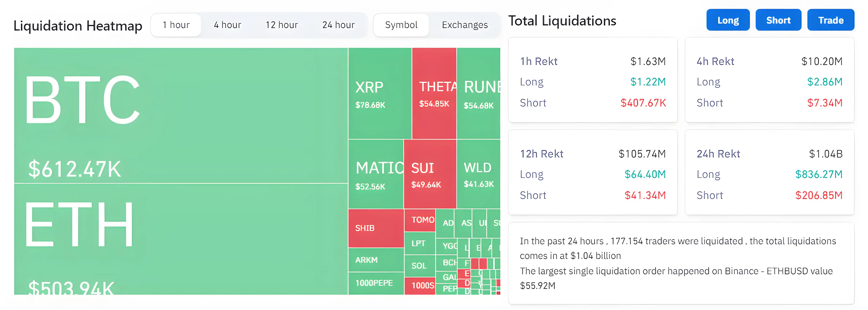Select the 1 hour timeframe
The image size is (868, 310).
coord(176,25)
